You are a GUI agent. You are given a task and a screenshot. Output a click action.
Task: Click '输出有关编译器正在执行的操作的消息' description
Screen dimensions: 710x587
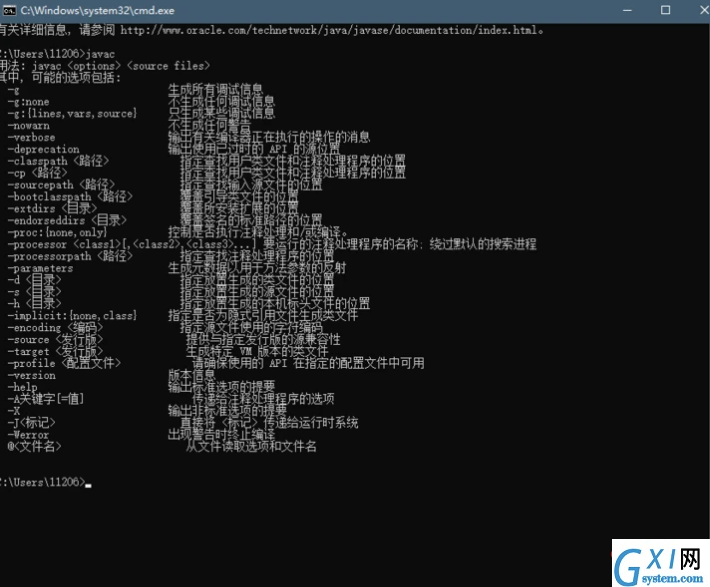pyautogui.click(x=269, y=137)
